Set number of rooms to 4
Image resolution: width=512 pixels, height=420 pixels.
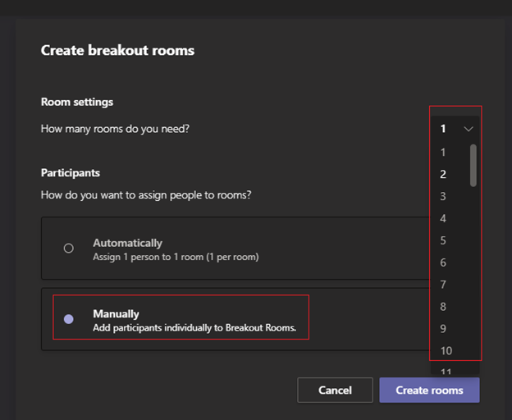click(443, 218)
